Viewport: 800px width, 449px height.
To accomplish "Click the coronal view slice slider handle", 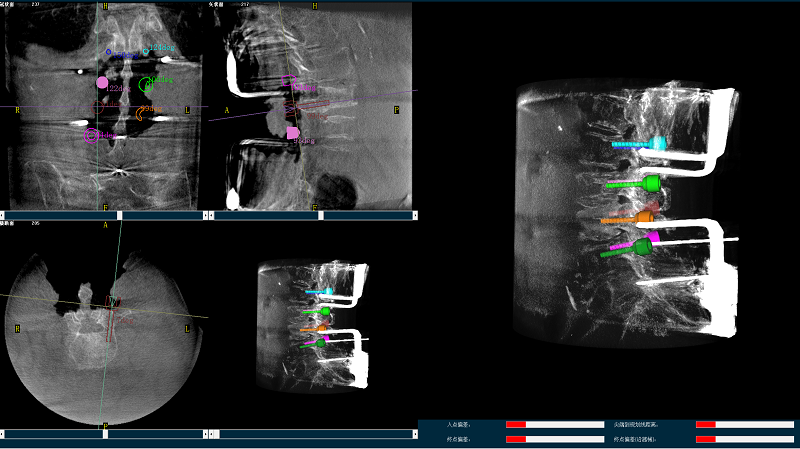I will 120,214.
